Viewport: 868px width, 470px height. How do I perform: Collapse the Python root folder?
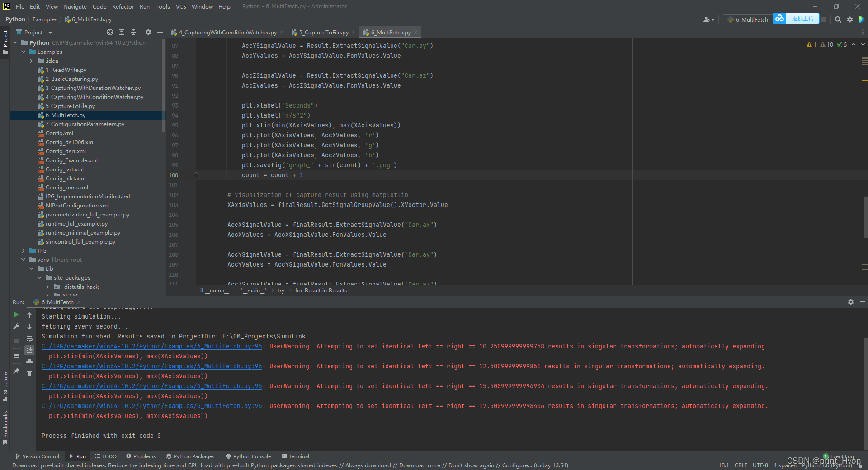pyautogui.click(x=15, y=43)
